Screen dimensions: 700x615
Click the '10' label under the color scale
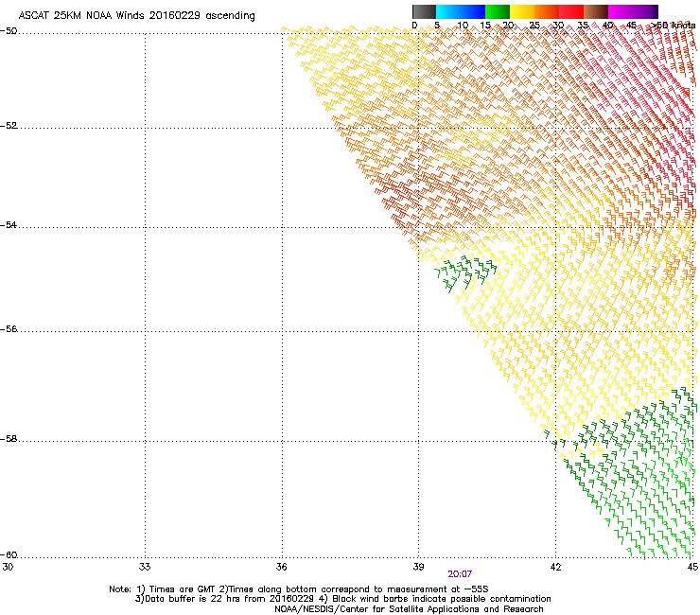[463, 26]
